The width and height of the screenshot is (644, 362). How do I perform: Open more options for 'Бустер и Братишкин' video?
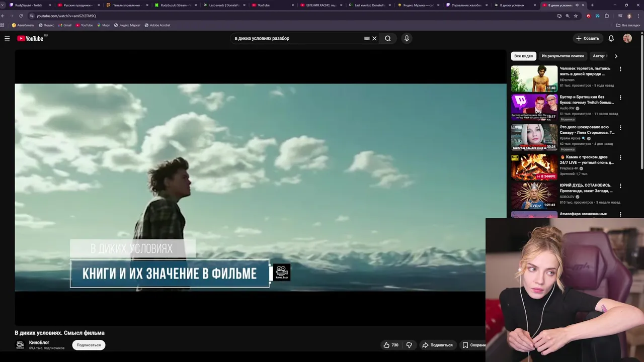point(620,98)
